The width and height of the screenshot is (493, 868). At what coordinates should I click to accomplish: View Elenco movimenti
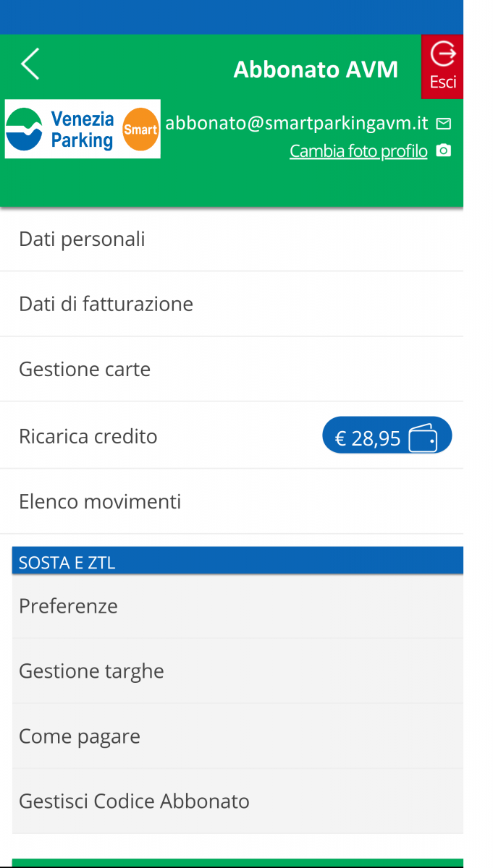pyautogui.click(x=100, y=501)
